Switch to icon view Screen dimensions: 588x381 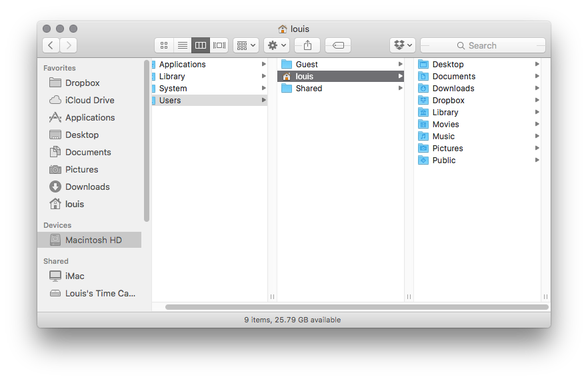[164, 45]
